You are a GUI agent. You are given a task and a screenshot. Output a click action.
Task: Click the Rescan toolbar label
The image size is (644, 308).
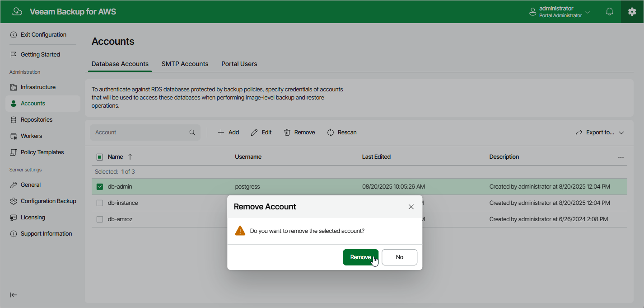pos(347,133)
